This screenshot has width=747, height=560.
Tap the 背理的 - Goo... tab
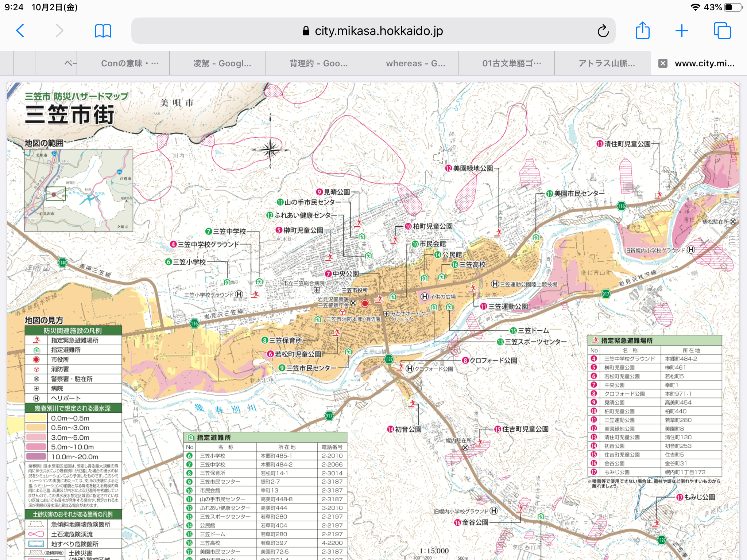[318, 63]
